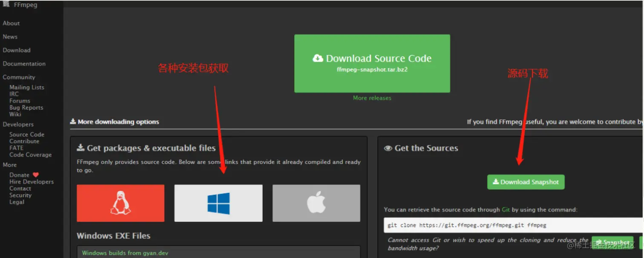Select Developers in the sidebar
This screenshot has width=644, height=258.
click(x=18, y=125)
